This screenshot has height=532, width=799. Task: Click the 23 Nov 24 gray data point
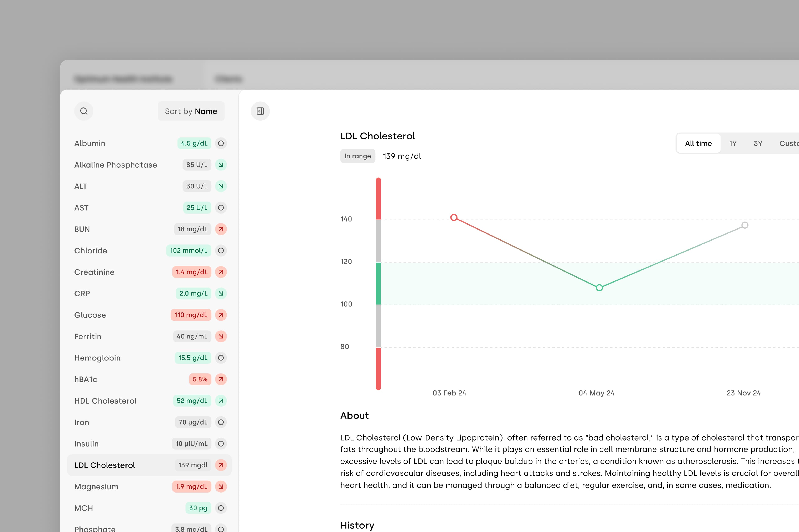tap(744, 225)
